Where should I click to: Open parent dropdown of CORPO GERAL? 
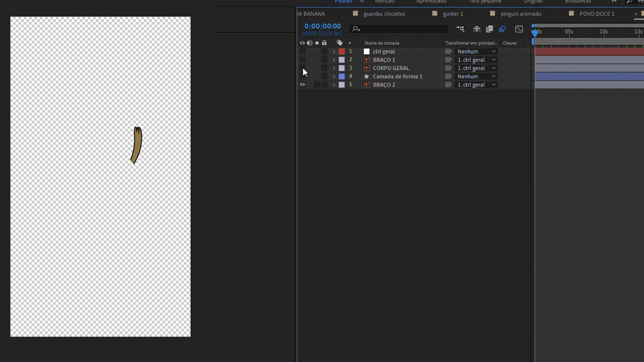[476, 68]
